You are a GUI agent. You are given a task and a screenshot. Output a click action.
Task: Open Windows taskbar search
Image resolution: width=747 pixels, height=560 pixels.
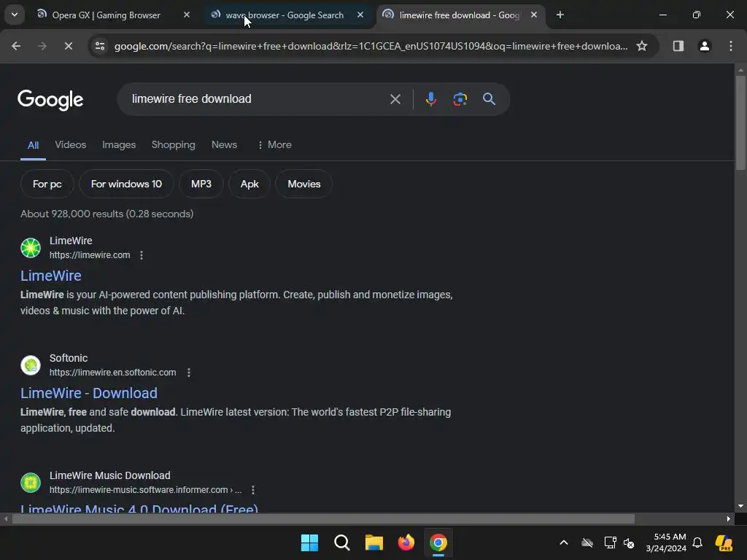coord(342,542)
